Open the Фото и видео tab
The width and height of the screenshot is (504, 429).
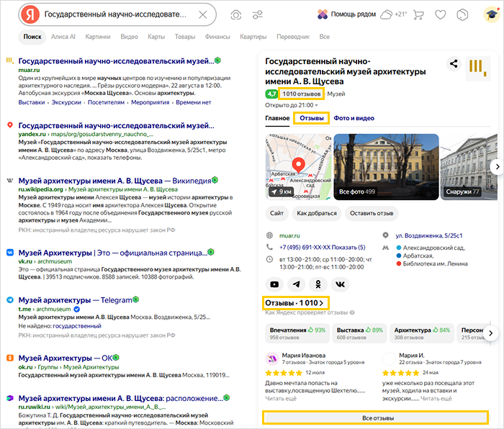pos(354,118)
